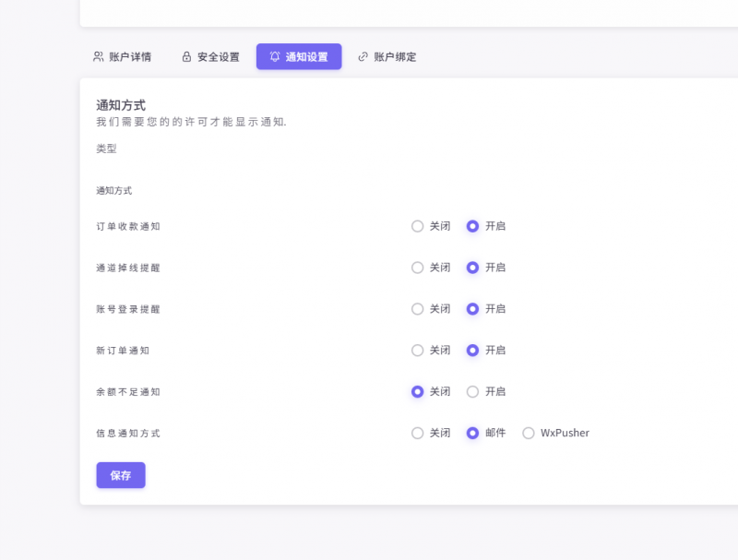
Task: Click the 关闭 radio for 余额不足通知
Action: [418, 391]
